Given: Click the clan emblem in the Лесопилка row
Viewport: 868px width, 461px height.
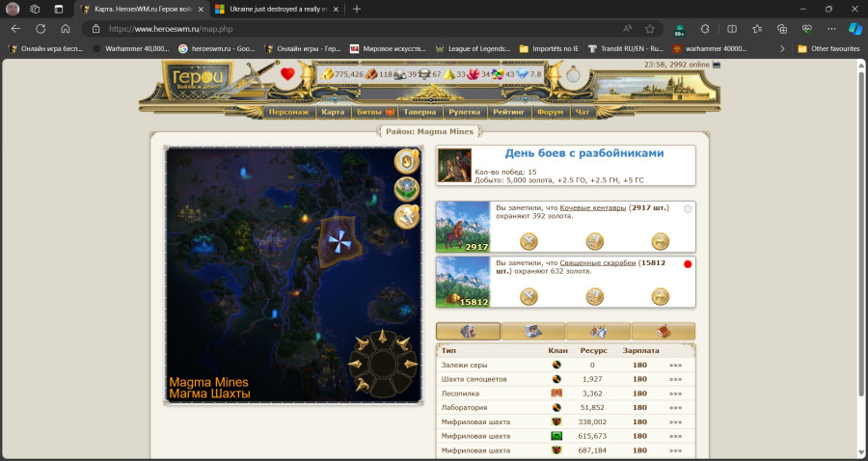Looking at the screenshot, I should (x=556, y=393).
